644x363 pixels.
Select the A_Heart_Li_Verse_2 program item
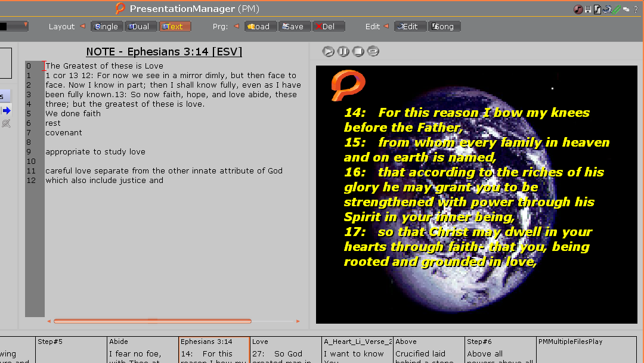point(357,350)
